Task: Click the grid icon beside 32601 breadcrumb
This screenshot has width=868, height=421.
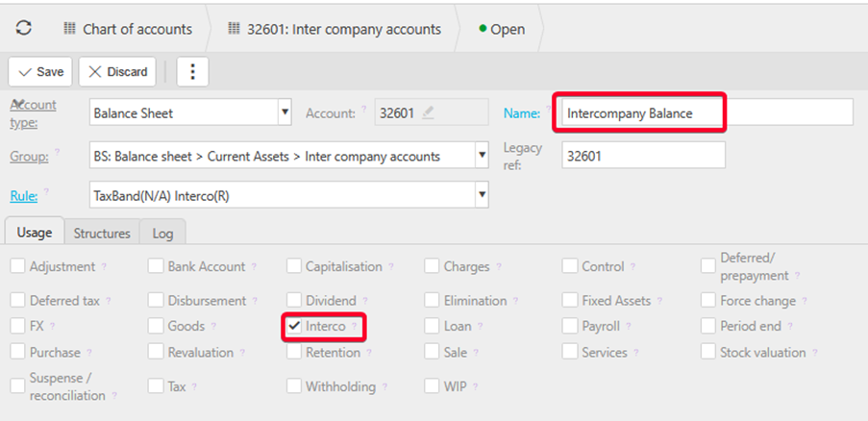Action: coord(235,28)
